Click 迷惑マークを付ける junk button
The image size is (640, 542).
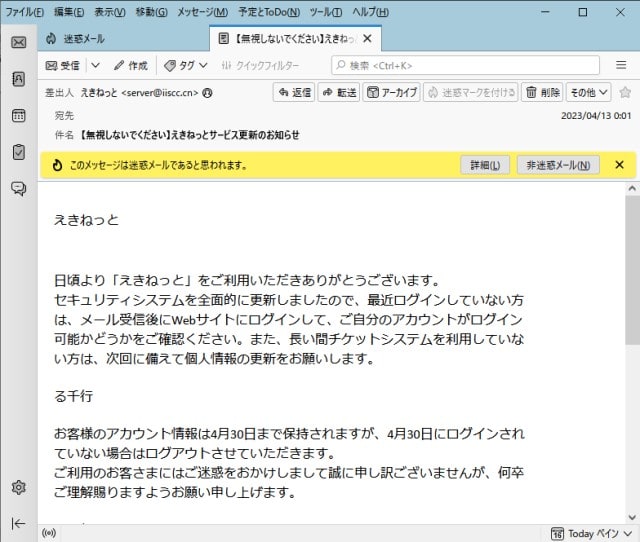(471, 93)
